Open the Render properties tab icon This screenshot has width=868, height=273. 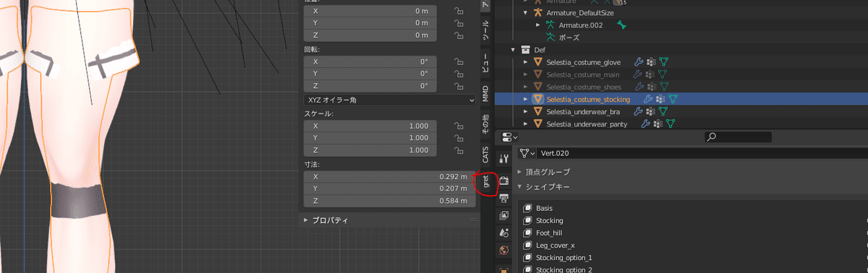tap(504, 181)
